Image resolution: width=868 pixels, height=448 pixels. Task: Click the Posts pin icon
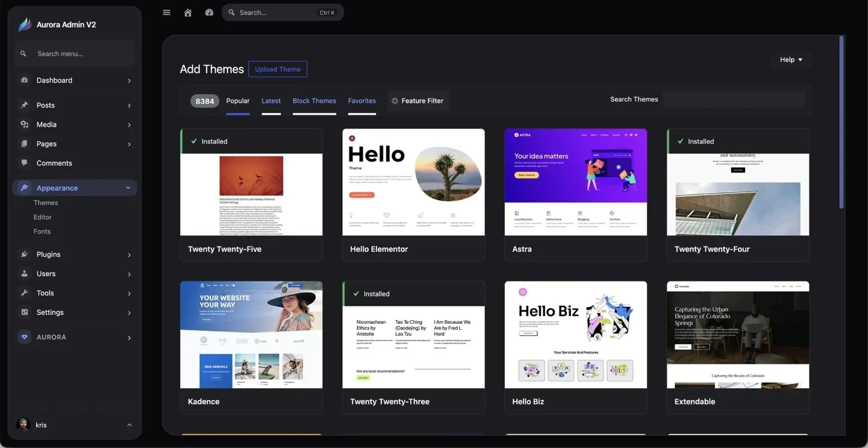click(x=25, y=105)
